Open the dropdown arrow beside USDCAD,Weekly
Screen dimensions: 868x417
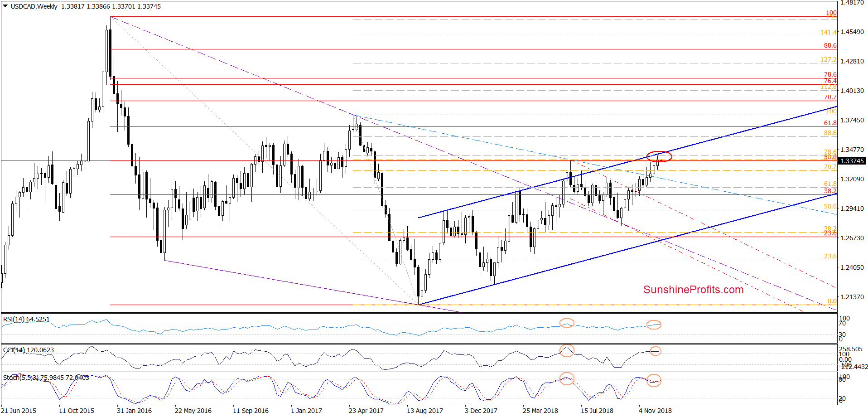[5, 6]
